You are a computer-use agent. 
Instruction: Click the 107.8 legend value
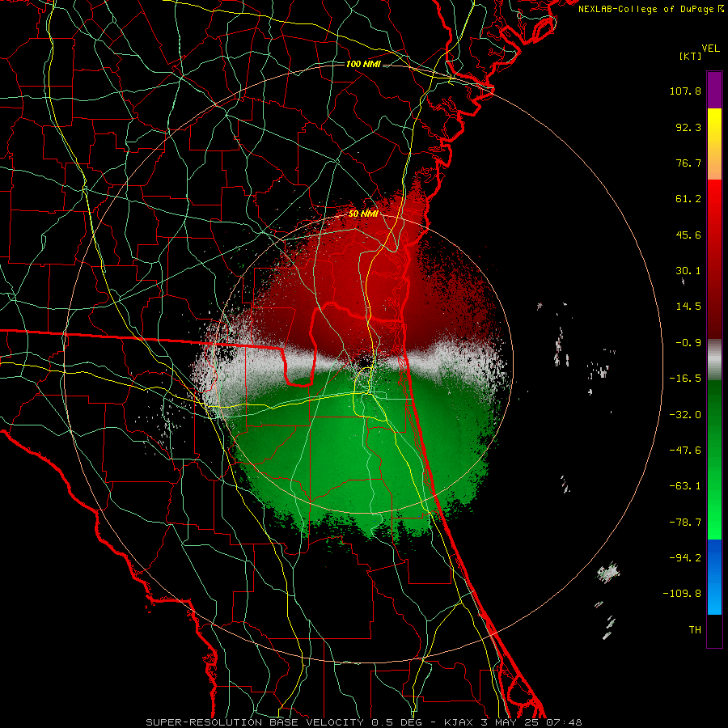tap(685, 91)
